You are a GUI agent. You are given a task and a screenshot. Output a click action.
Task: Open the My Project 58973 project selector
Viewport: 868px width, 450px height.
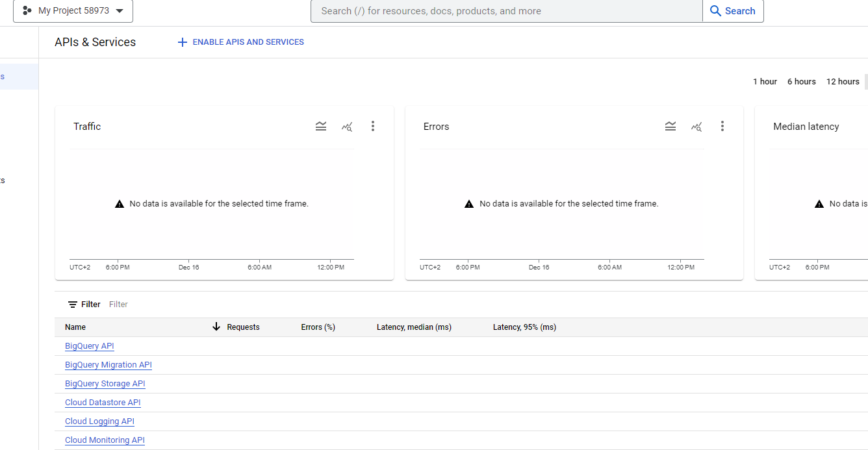(x=73, y=11)
